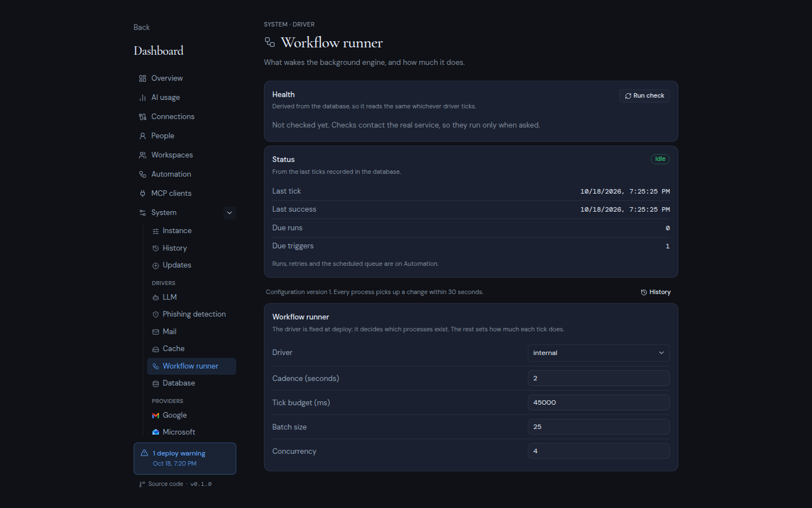Image resolution: width=812 pixels, height=508 pixels.
Task: Click the Last tick timestamp value
Action: (625, 191)
